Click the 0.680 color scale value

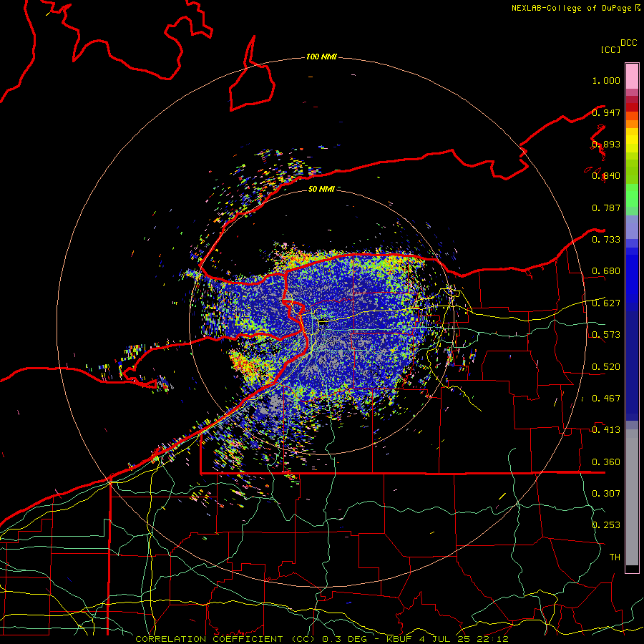click(606, 271)
